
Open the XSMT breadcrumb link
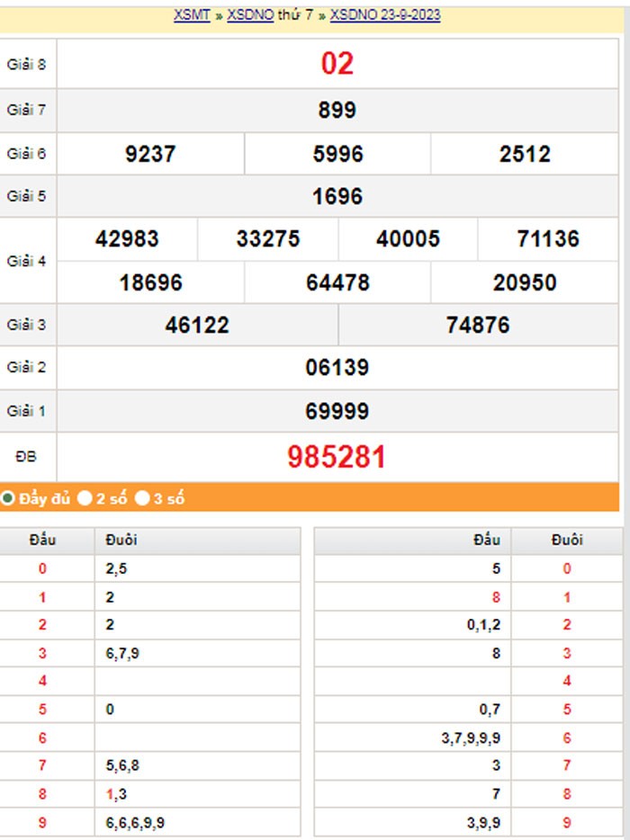(192, 15)
